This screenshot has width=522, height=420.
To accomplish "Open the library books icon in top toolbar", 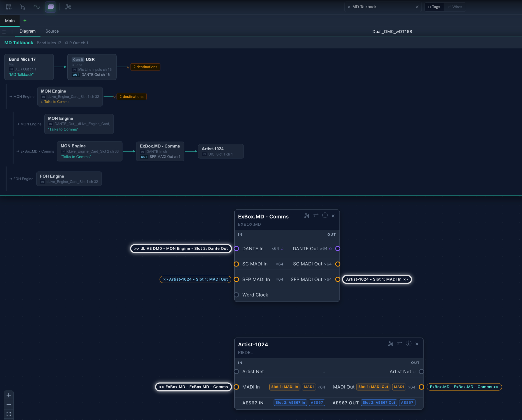I will click(x=9, y=7).
